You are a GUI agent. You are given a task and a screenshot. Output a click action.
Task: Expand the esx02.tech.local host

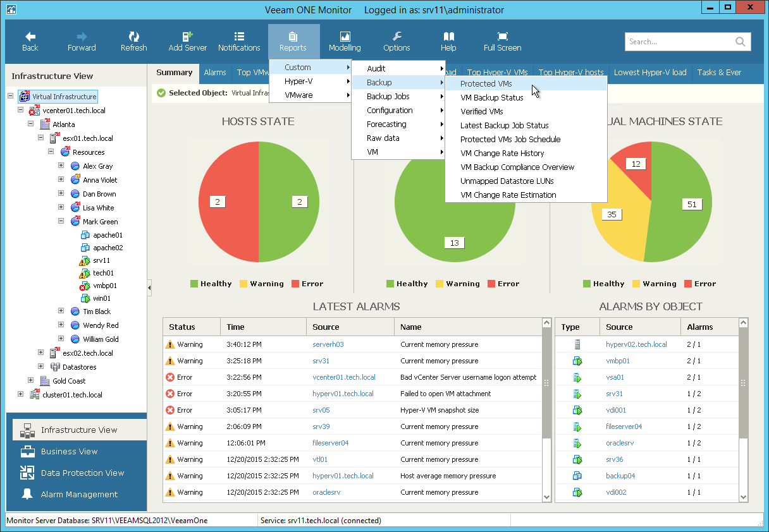tap(41, 353)
